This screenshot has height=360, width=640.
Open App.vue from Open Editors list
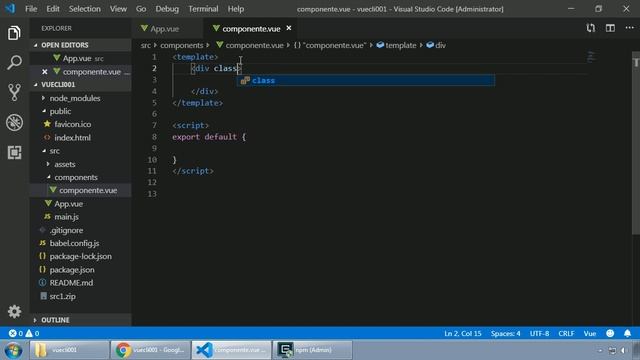tap(81, 58)
